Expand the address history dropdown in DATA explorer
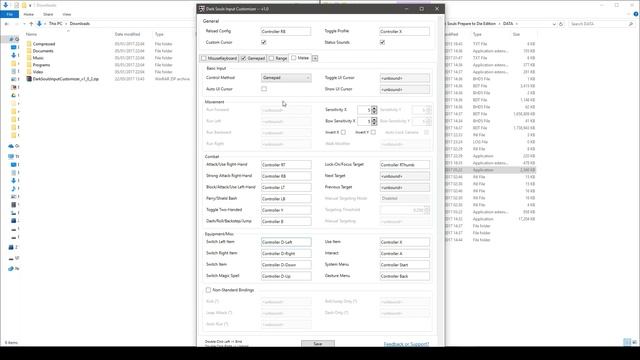Screen dimensions: 640x360 click(554, 24)
